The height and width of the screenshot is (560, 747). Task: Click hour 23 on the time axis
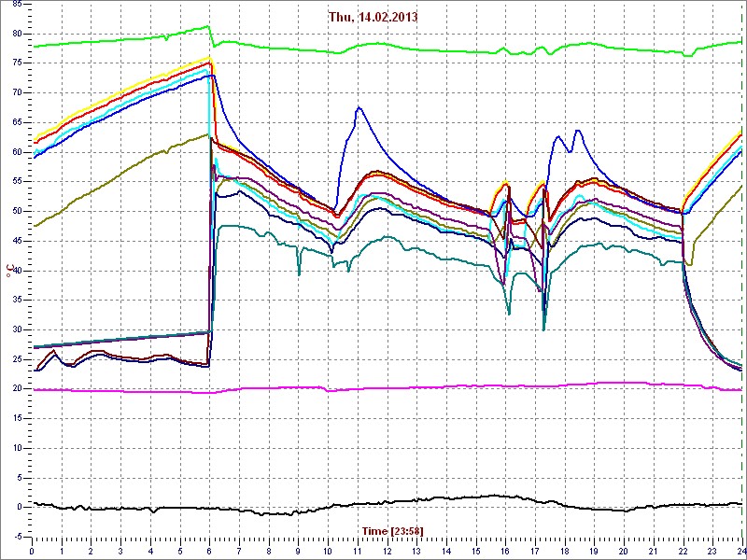pos(712,551)
